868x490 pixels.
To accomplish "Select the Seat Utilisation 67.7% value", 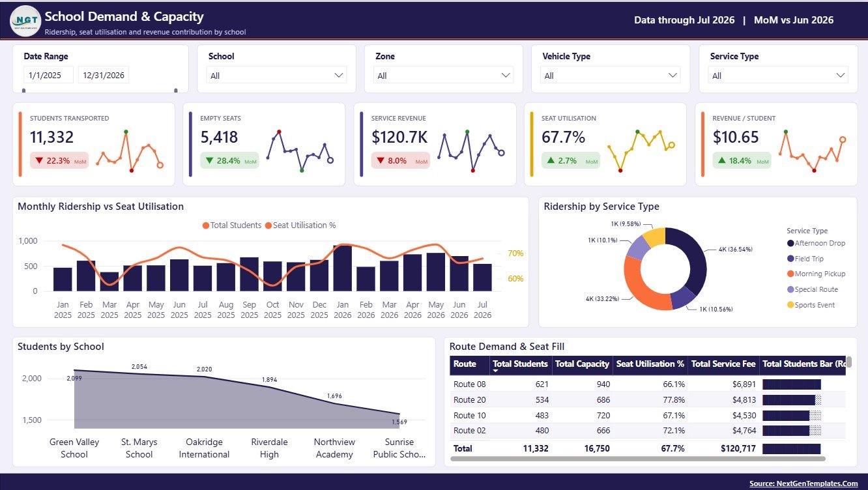I will 563,137.
